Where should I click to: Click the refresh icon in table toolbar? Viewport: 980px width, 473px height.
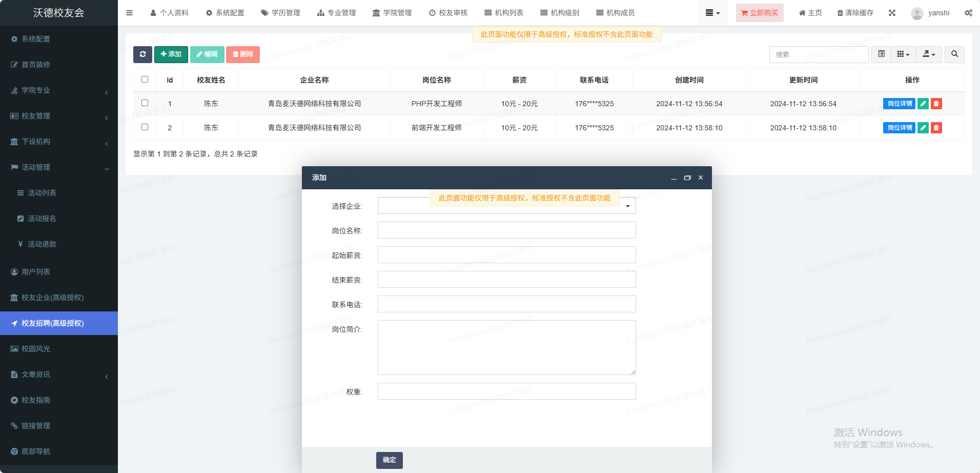point(142,54)
